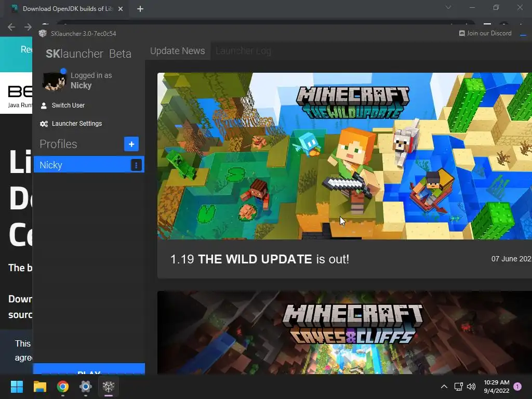Image resolution: width=532 pixels, height=399 pixels.
Task: Click the Profiles heading
Action: pyautogui.click(x=58, y=144)
